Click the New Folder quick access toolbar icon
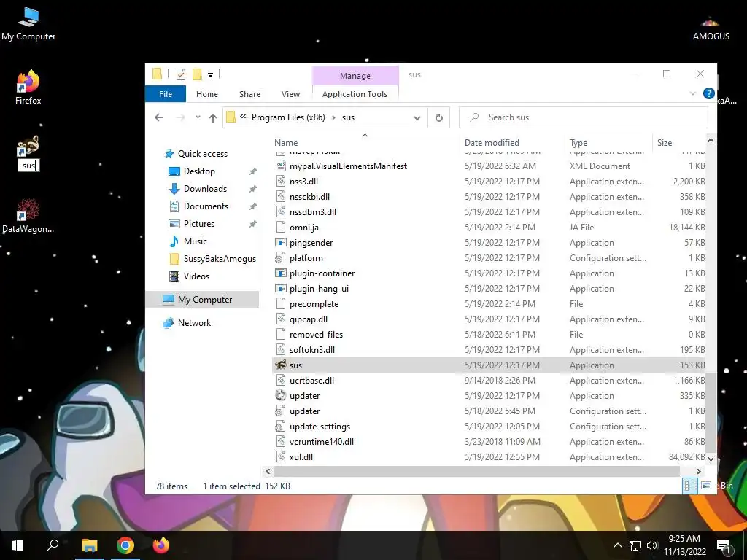Viewport: 747px width, 560px height. point(197,74)
